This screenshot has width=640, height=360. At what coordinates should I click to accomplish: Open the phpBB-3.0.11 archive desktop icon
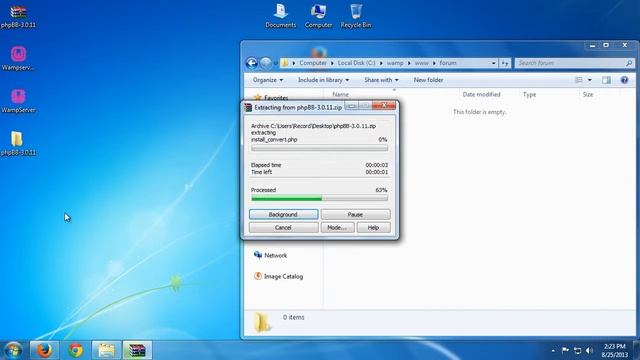(18, 16)
